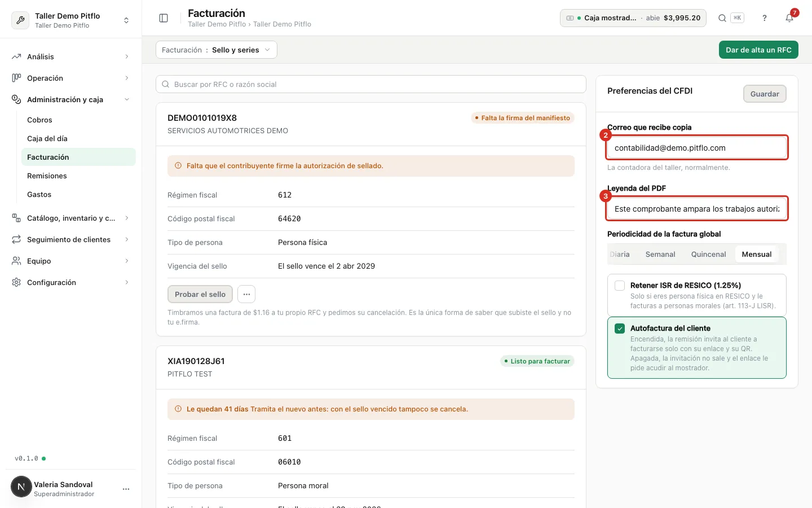Collapse the Administración y caja chevron
This screenshot has width=812, height=508.
tap(127, 99)
